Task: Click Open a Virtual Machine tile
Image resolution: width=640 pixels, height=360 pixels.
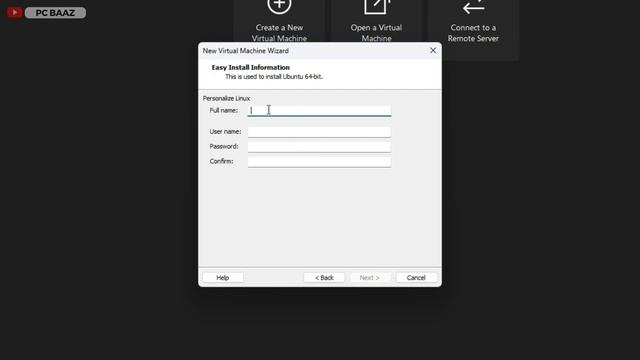Action: (x=376, y=21)
